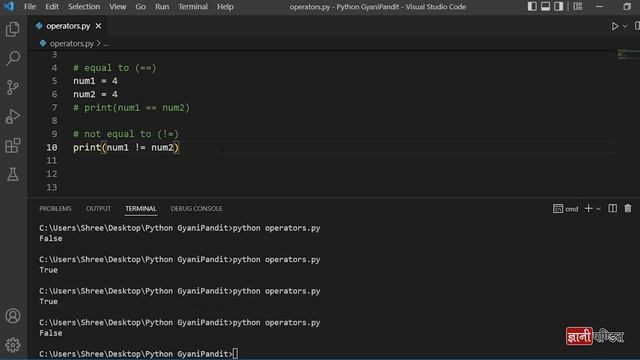Place cursor in 'num1 = 4' line
The height and width of the screenshot is (360, 640).
click(96, 81)
